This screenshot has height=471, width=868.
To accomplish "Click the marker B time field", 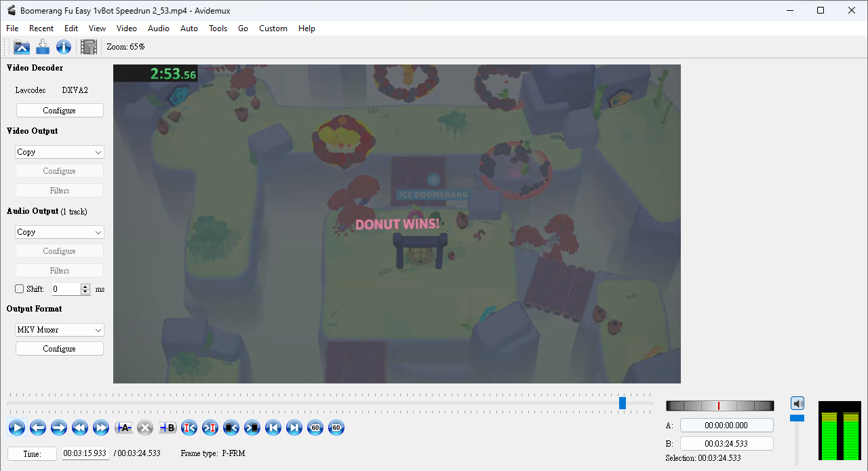I will coord(727,444).
